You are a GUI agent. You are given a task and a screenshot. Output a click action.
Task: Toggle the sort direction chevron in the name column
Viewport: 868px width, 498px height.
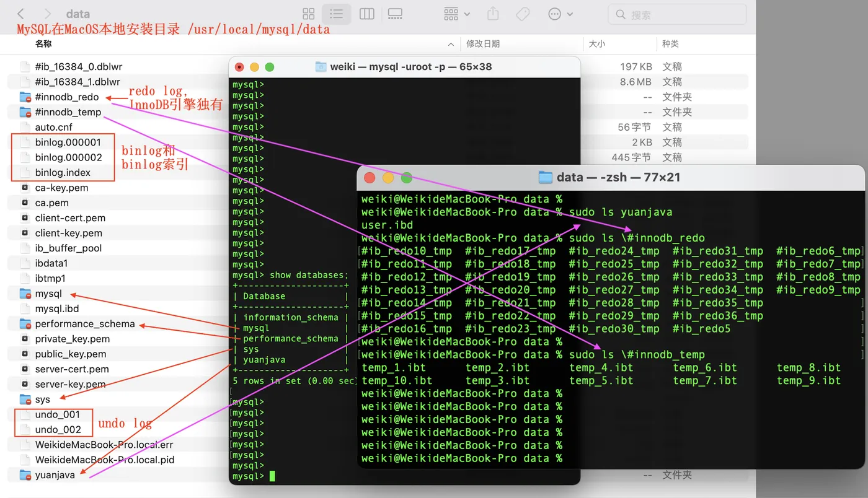(x=451, y=45)
